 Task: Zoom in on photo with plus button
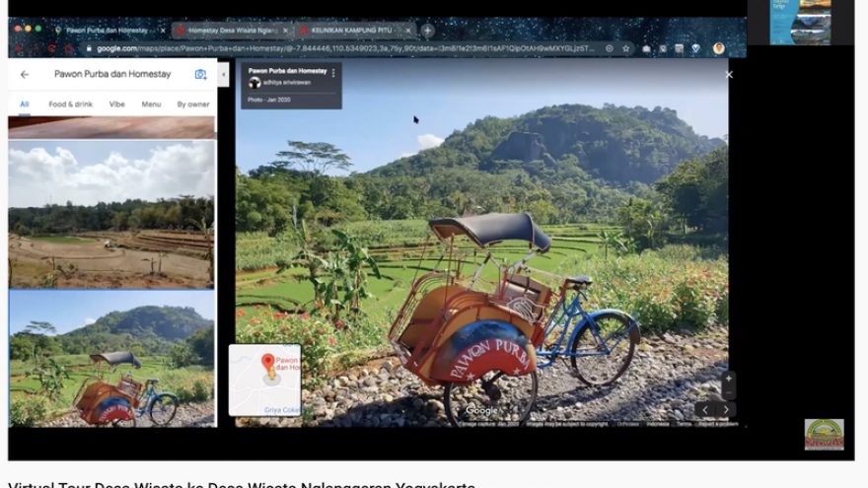coord(729,379)
